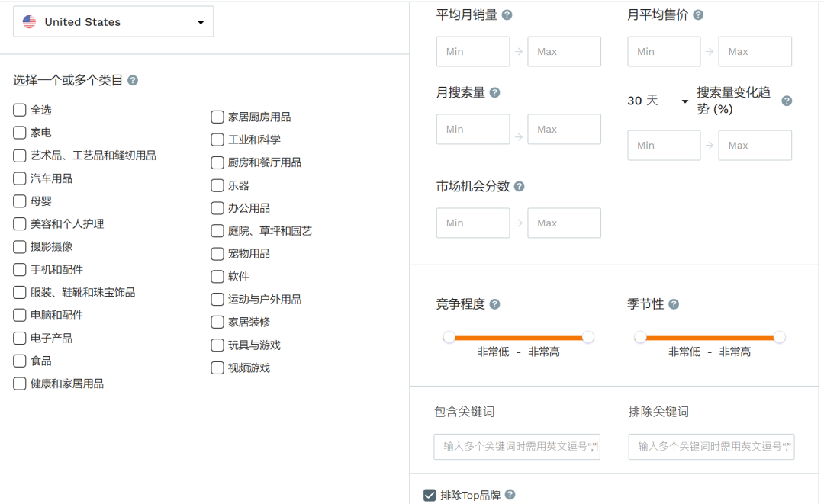Open the United States marketplace dropdown

coord(114,22)
